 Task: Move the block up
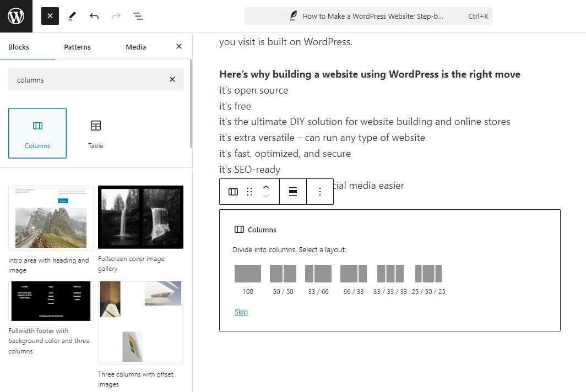(x=265, y=187)
